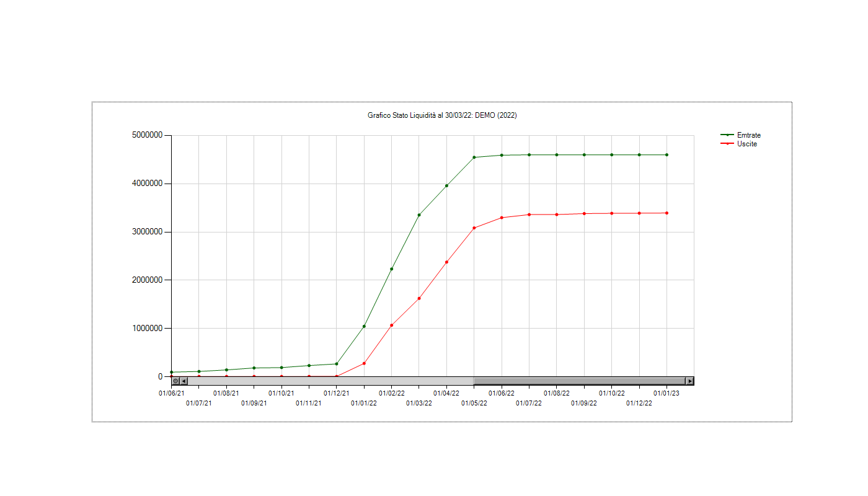This screenshot has width=868, height=496.
Task: Click the green Emtrate legend line marker
Action: pos(727,135)
